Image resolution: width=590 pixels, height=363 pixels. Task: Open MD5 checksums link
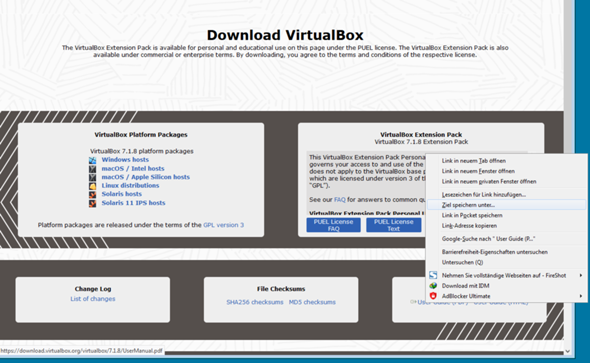click(312, 302)
